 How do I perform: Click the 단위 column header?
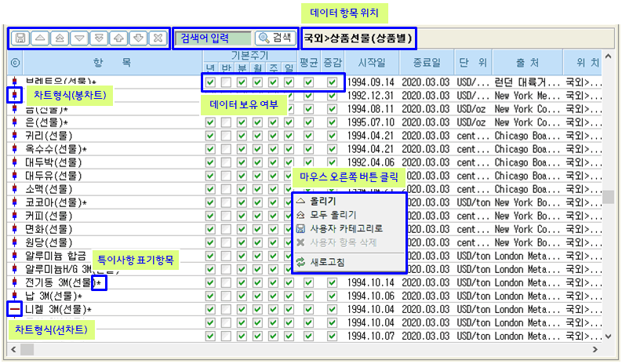tap(473, 63)
